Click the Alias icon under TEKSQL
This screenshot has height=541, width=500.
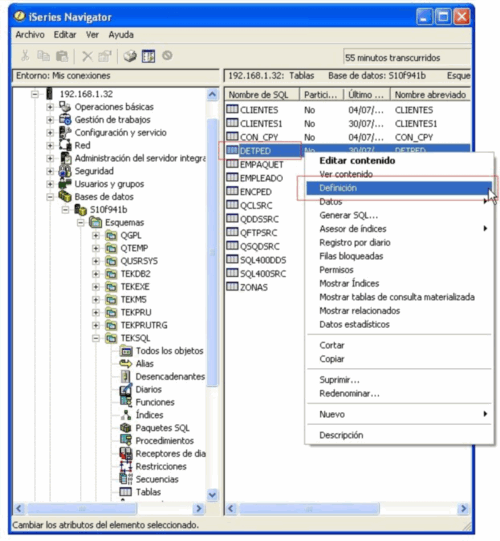click(x=126, y=363)
